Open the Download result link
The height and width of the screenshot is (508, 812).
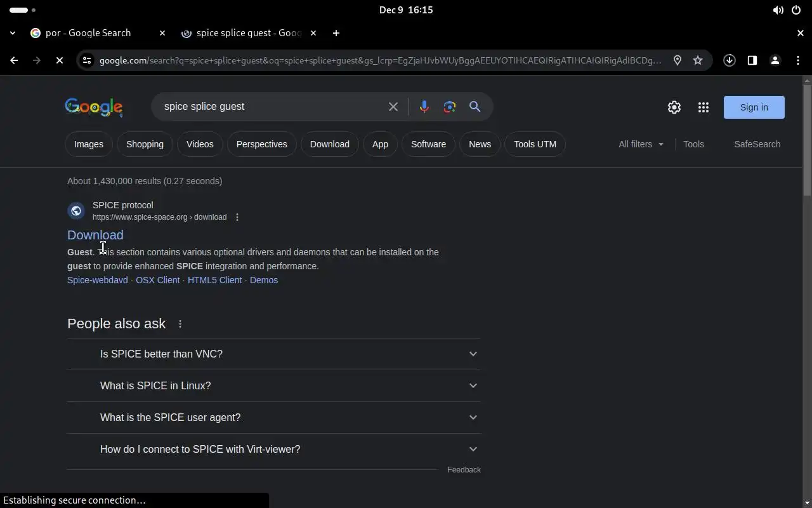(95, 235)
